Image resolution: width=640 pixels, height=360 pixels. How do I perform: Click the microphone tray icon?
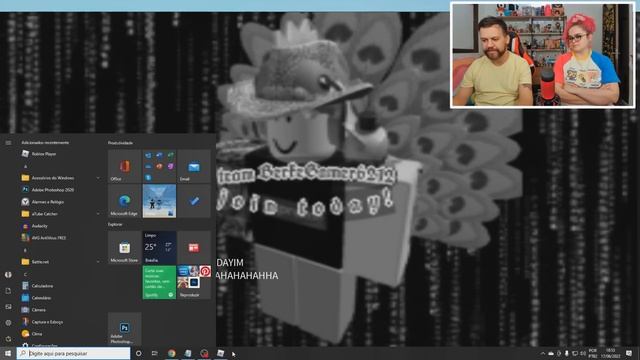pyautogui.click(x=567, y=353)
